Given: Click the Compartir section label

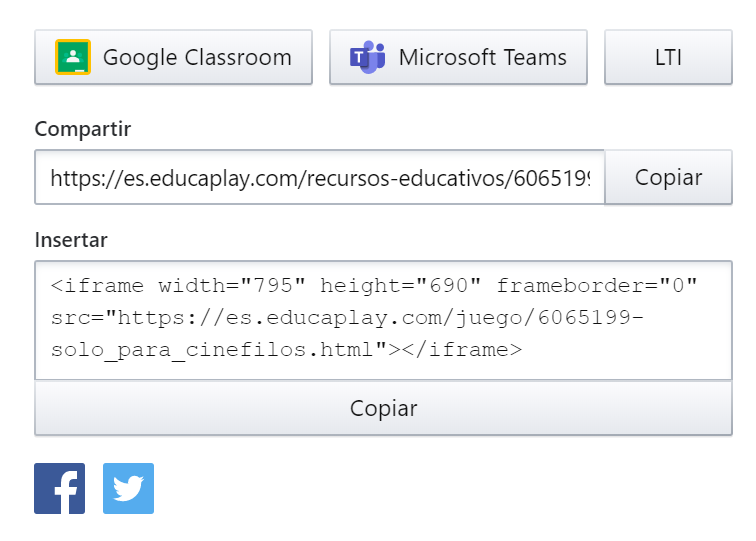Looking at the screenshot, I should [82, 129].
